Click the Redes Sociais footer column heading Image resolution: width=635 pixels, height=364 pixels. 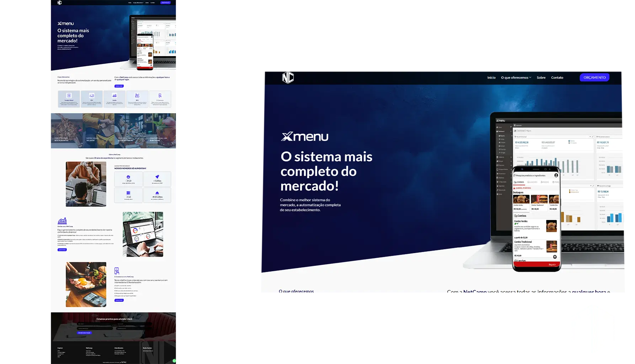[148, 348]
